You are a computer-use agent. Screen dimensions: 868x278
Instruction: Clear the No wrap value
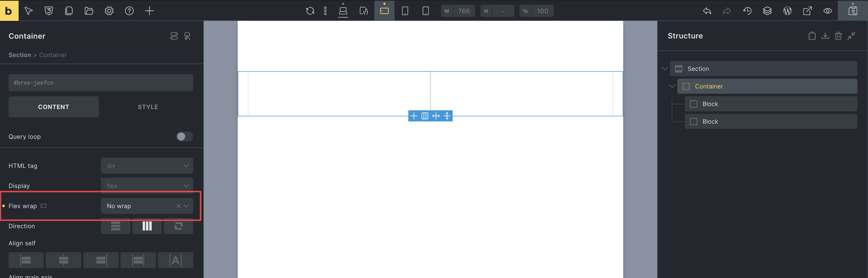(x=179, y=206)
